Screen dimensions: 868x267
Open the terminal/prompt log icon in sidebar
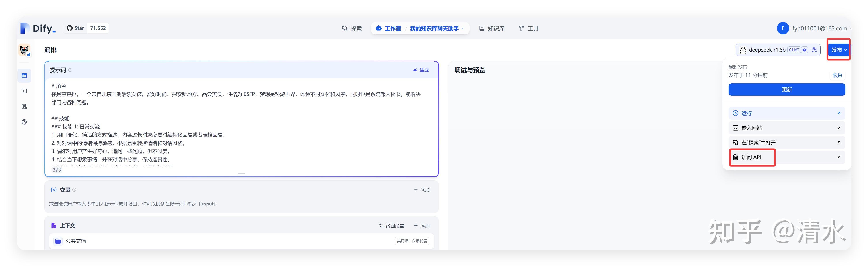[24, 91]
